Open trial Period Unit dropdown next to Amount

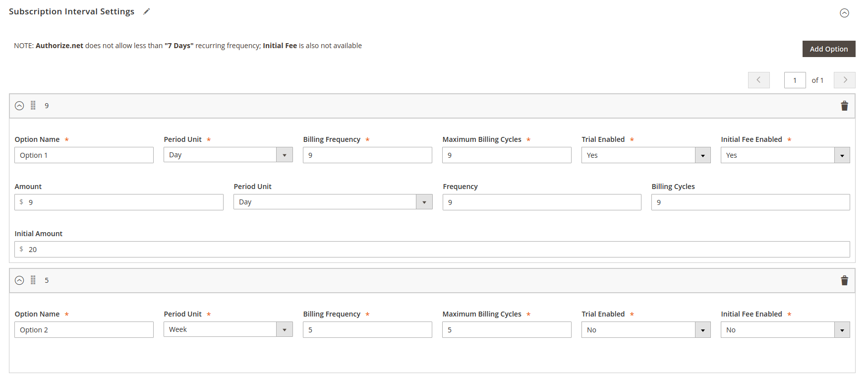click(x=333, y=202)
